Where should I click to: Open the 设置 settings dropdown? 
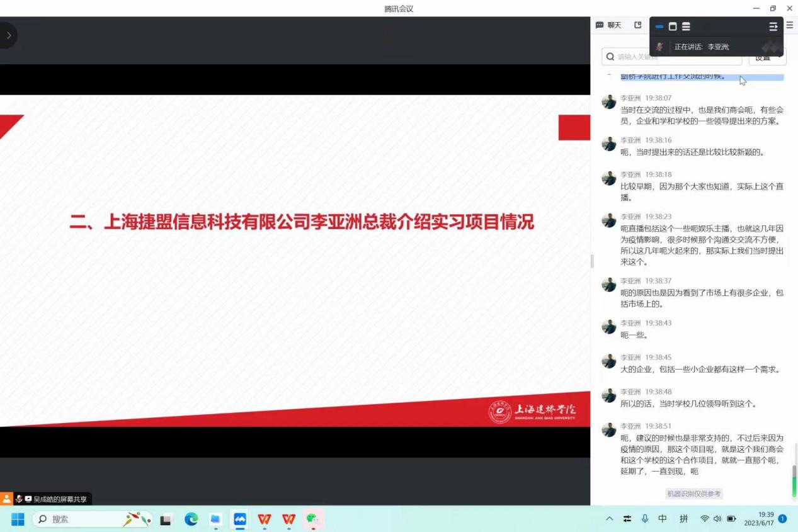(767, 57)
